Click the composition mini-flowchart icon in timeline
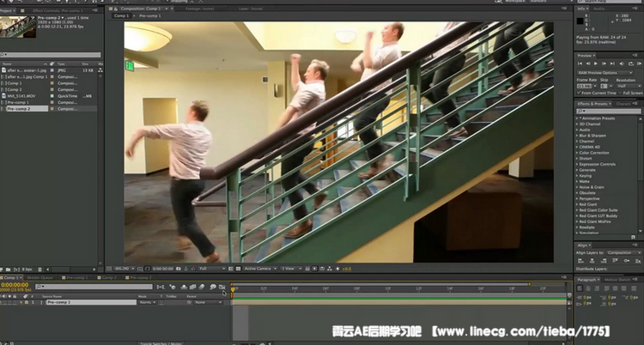 pos(161,287)
